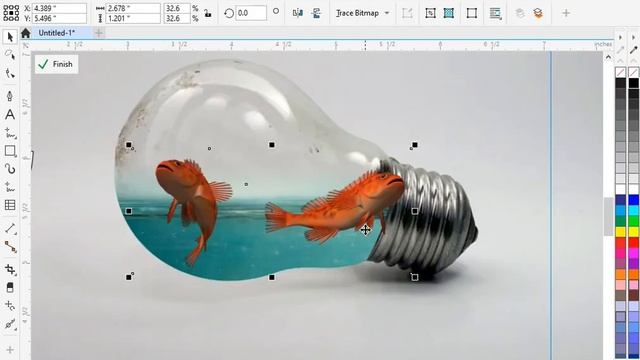Open toolbox quick customize plus
The image size is (640, 360).
(x=10, y=350)
